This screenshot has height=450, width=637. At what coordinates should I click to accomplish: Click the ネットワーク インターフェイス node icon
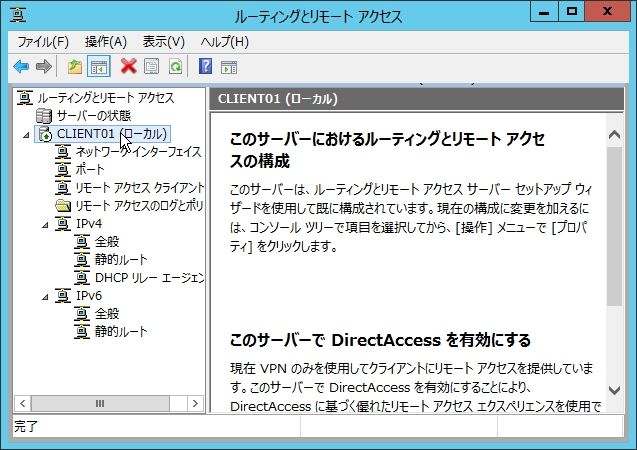[63, 152]
